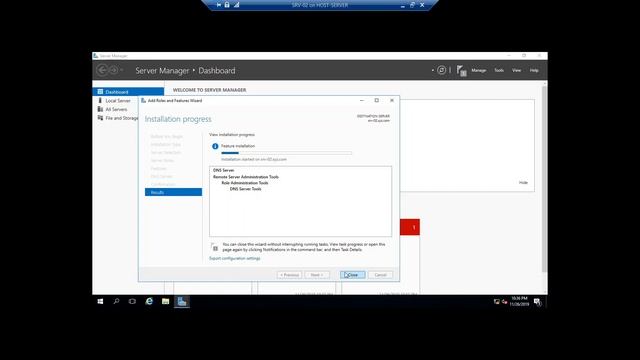Open File Explorer from taskbar
This screenshot has width=640, height=360.
click(x=165, y=302)
